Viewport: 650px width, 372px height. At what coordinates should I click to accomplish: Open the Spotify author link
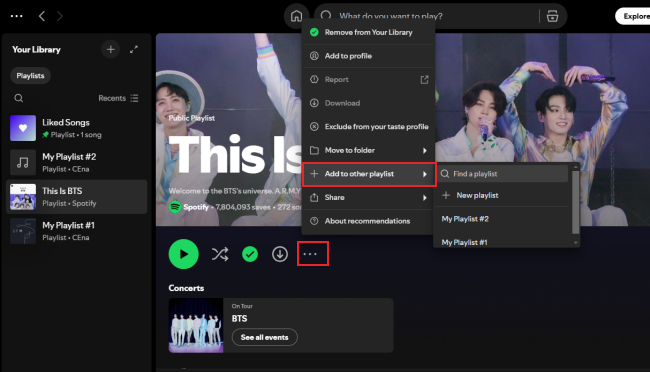[x=196, y=207]
